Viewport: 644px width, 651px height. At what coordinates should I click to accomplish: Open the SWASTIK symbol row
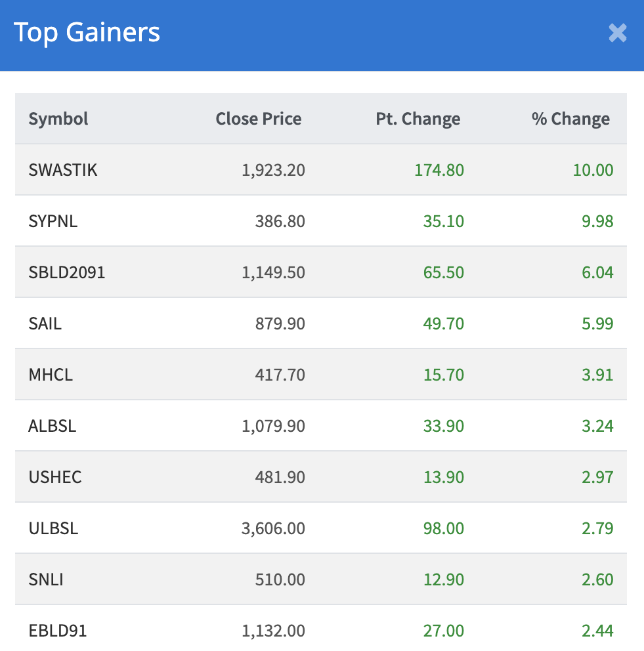[x=63, y=170]
